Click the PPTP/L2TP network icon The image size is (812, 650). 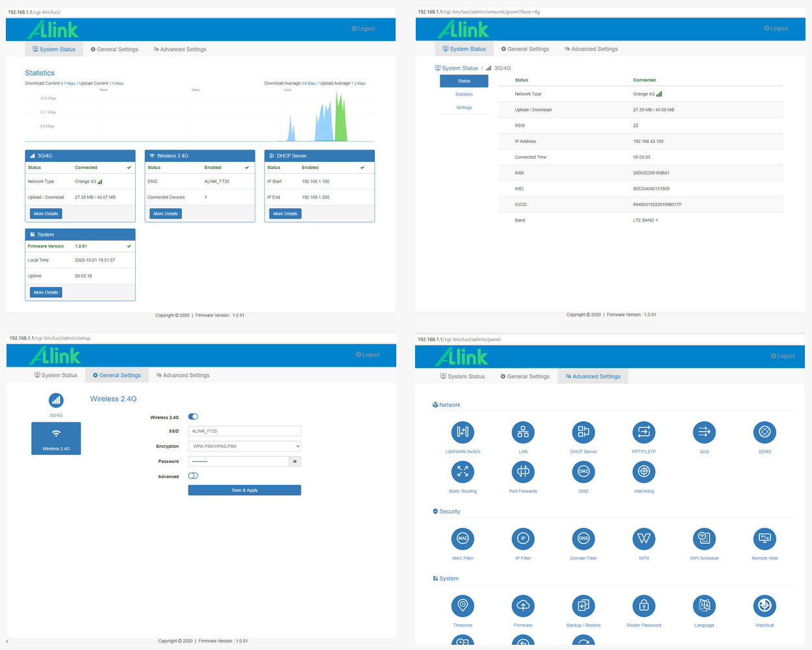(644, 432)
